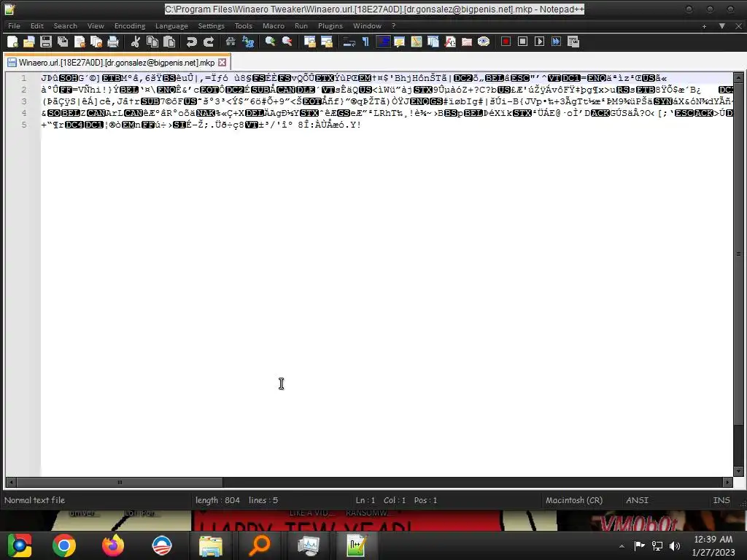Viewport: 747px width, 560px height.
Task: Redo the last undone action
Action: pyautogui.click(x=208, y=42)
